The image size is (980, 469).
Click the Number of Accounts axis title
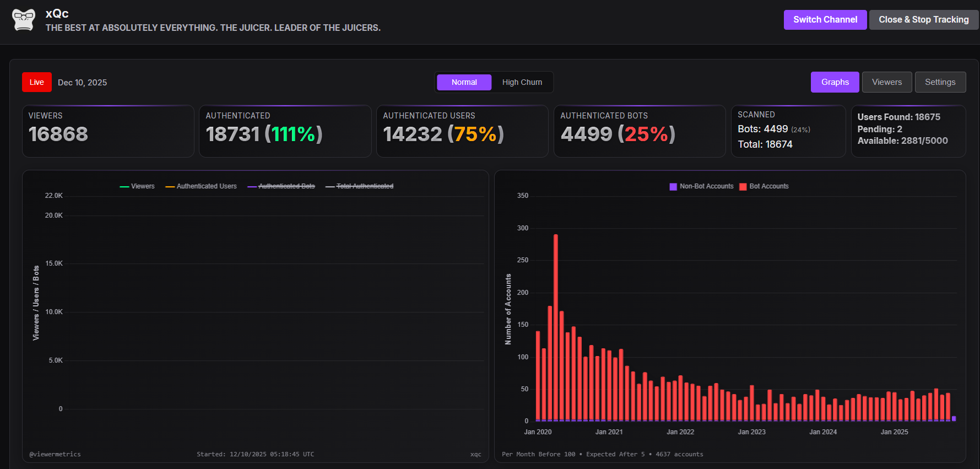click(x=508, y=309)
